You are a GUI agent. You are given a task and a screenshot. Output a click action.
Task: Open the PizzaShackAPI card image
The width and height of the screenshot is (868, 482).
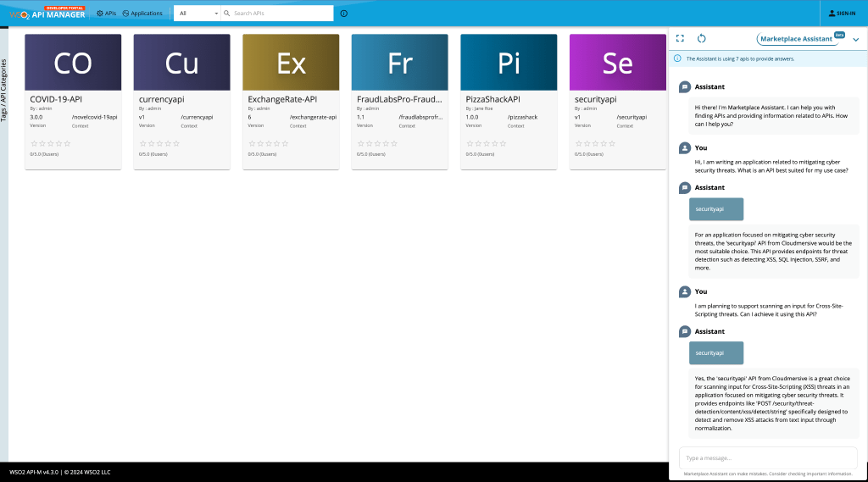point(509,62)
